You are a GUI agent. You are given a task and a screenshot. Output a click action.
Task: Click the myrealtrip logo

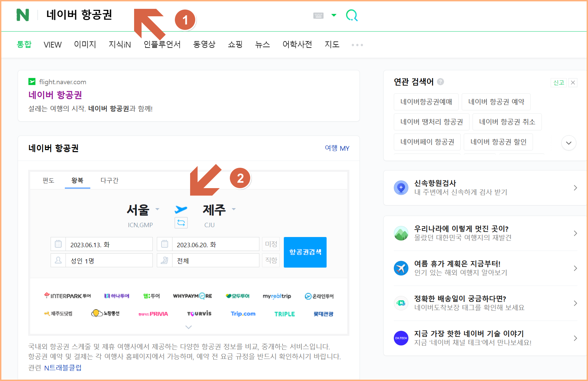click(277, 296)
